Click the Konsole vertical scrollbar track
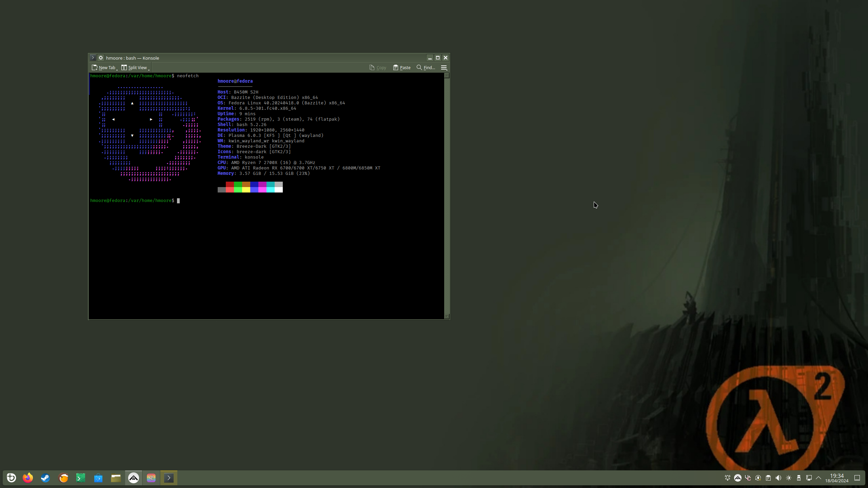This screenshot has width=868, height=488. (x=447, y=197)
